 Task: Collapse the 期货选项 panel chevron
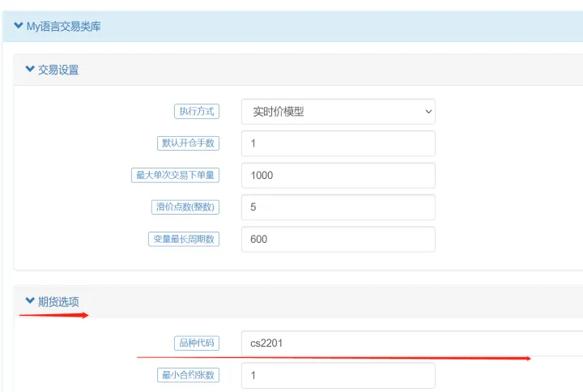pos(30,300)
